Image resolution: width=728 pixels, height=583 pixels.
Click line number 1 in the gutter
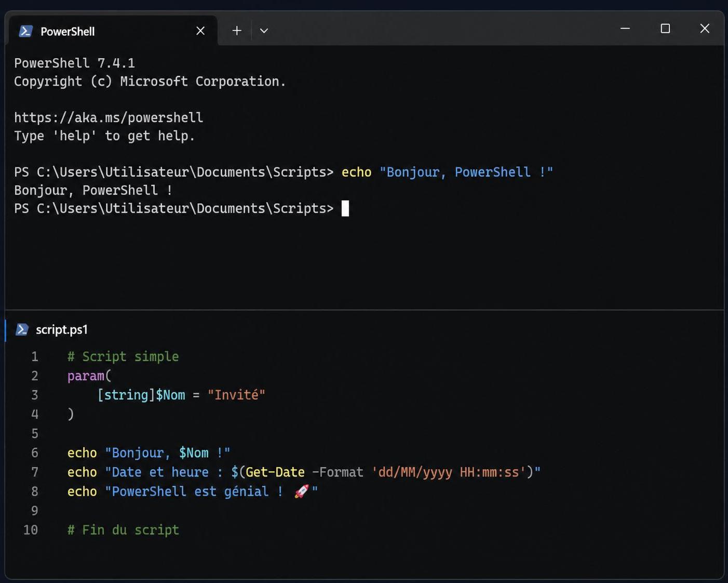click(x=35, y=356)
